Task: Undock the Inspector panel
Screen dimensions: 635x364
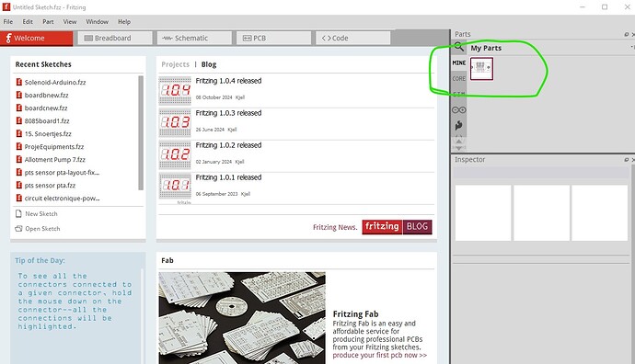Action: pyautogui.click(x=626, y=160)
